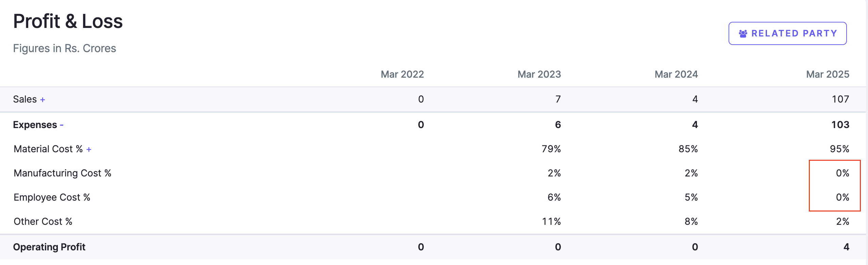Select the 79% Material Cost cell
868x265 pixels.
click(551, 149)
